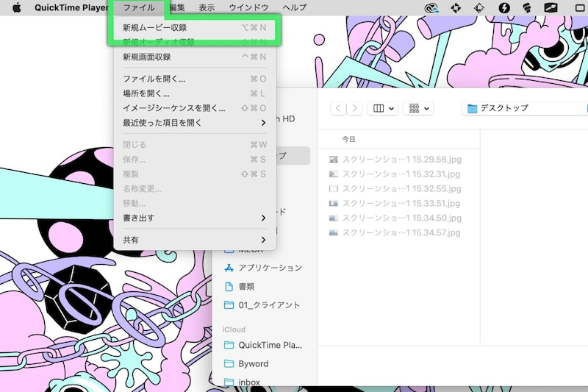Click the film strip status icon
The image size is (588, 392).
pyautogui.click(x=479, y=7)
